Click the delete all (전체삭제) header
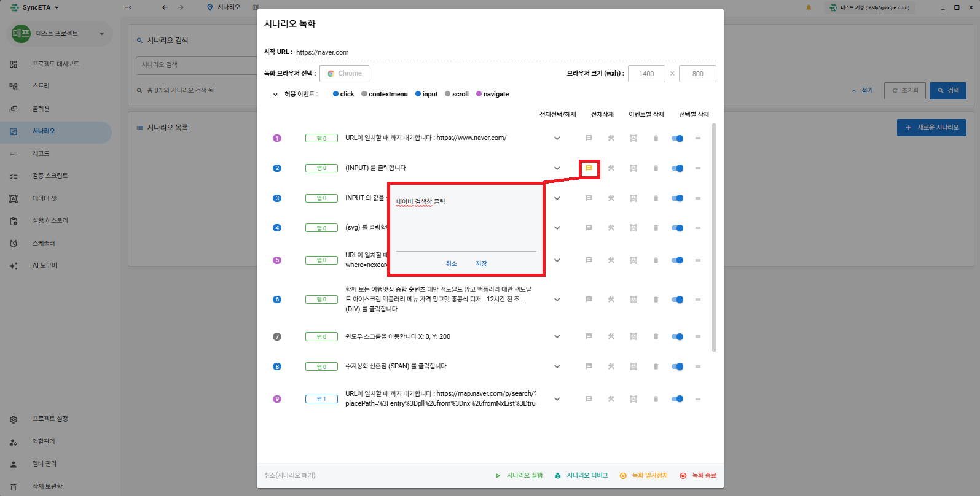 [602, 114]
